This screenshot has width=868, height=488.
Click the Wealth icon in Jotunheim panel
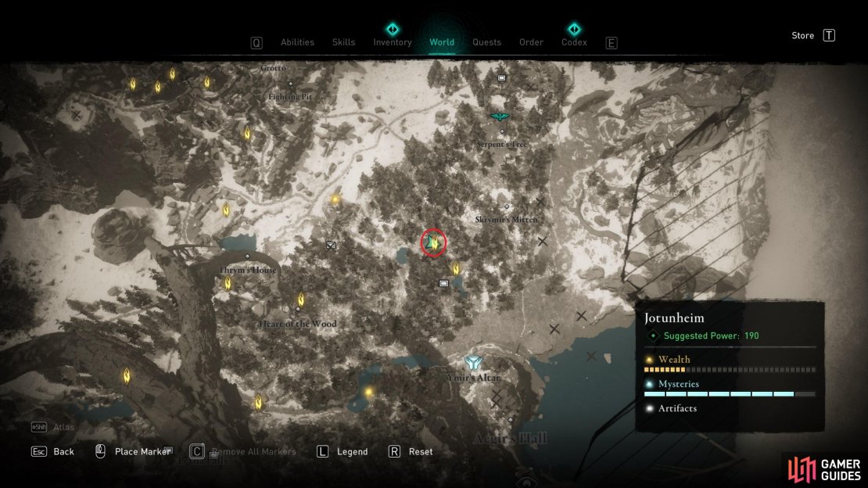click(x=649, y=360)
